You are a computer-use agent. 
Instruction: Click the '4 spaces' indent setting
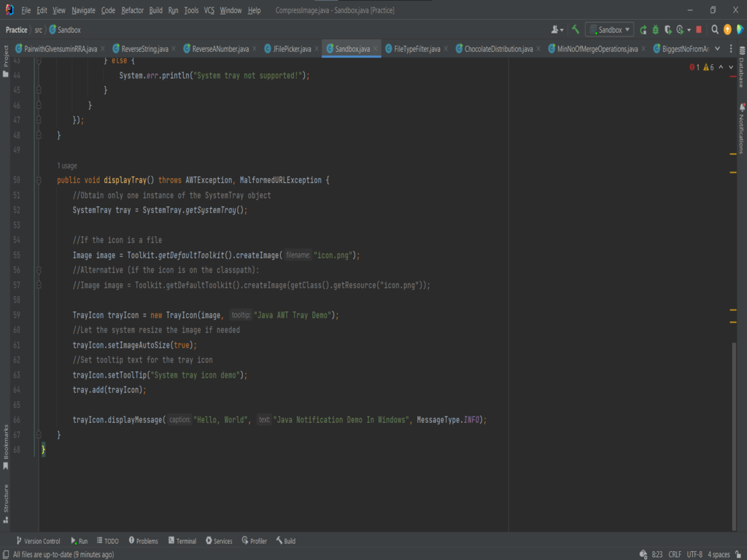pyautogui.click(x=719, y=554)
